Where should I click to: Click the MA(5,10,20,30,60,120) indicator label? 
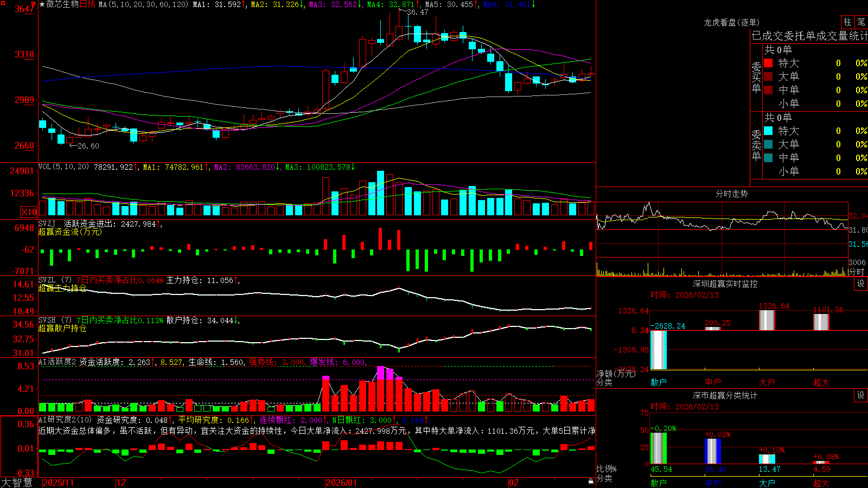(x=143, y=4)
